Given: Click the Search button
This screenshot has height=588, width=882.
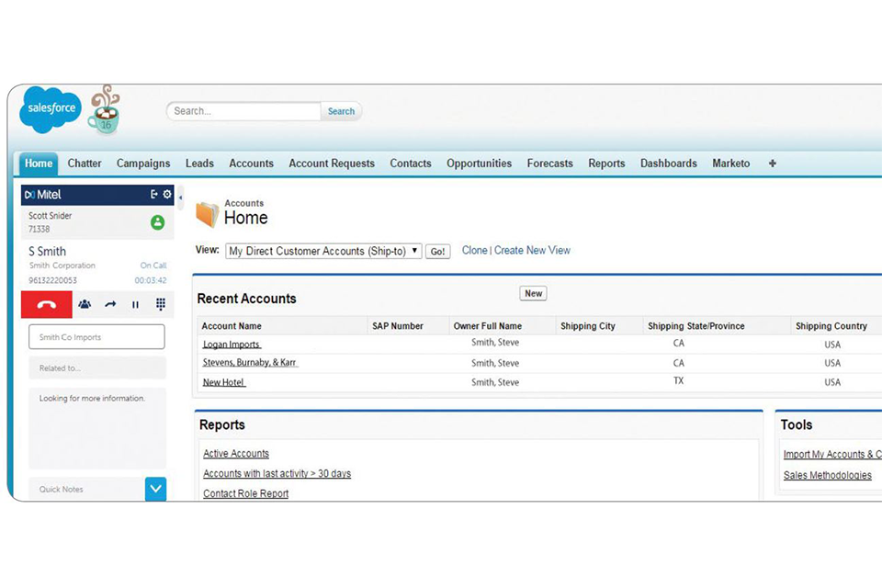Looking at the screenshot, I should tap(342, 111).
